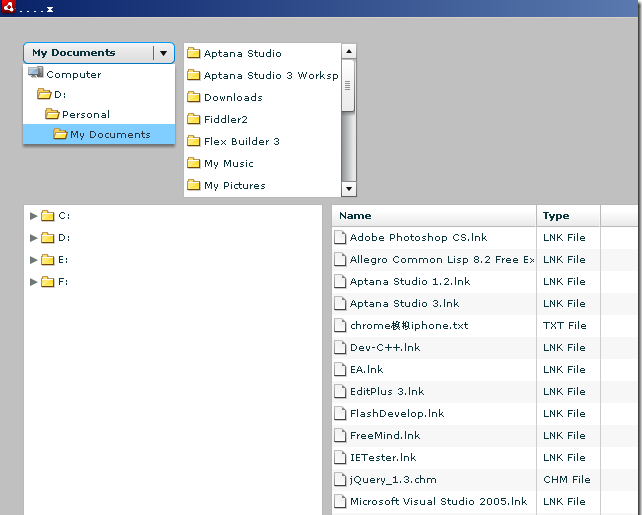Click the My Documents combo box label

tap(74, 53)
